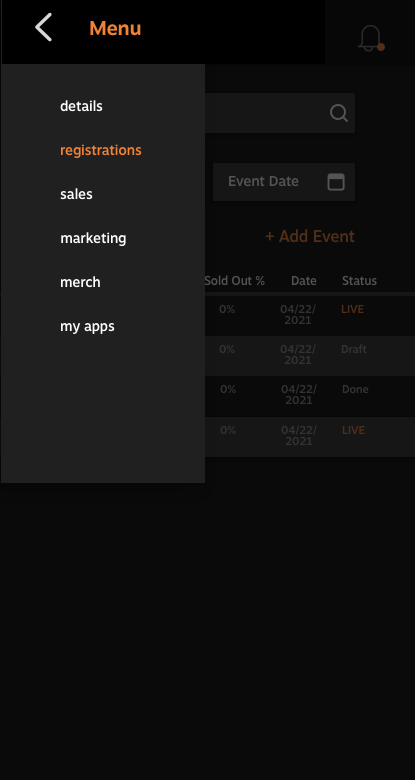Click the Menu title in the header

point(115,28)
